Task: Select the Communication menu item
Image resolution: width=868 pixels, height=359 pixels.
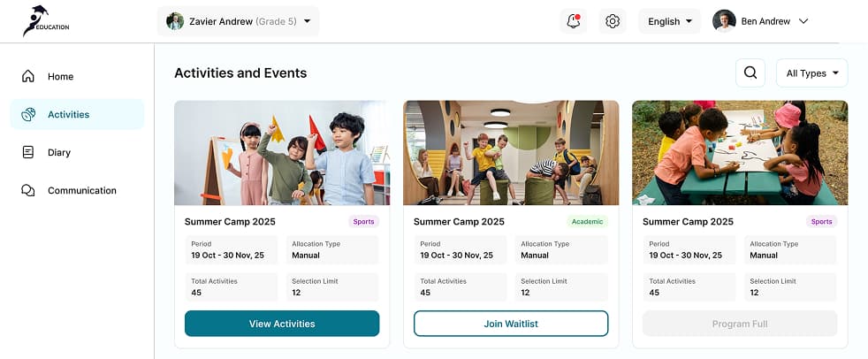Action: click(x=81, y=190)
